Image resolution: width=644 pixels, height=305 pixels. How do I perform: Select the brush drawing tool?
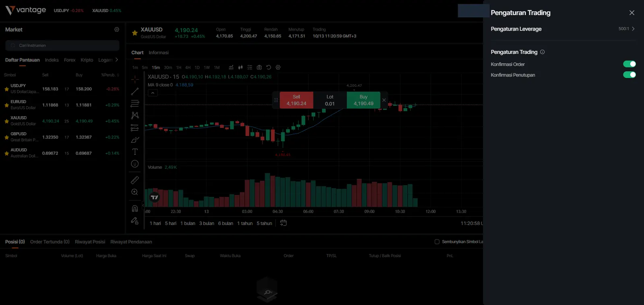135,140
